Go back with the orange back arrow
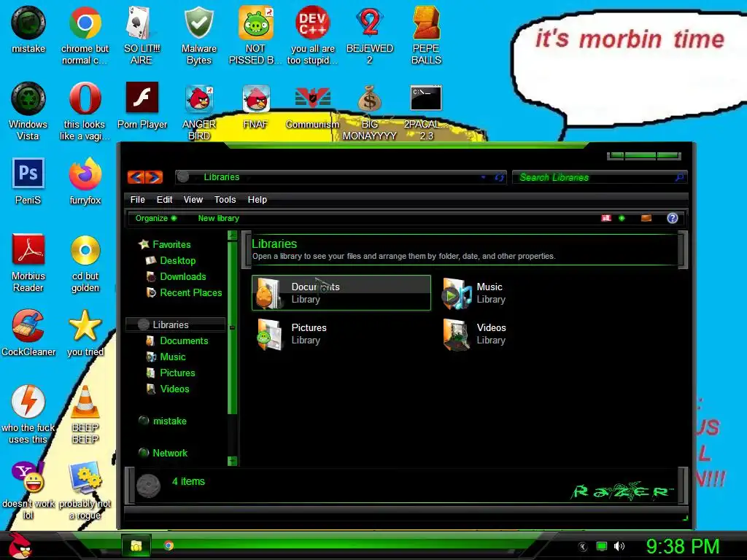The image size is (747, 560). pos(136,177)
